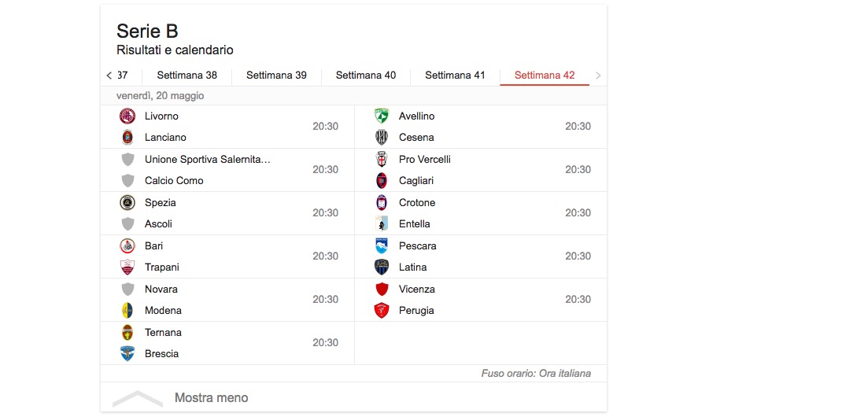This screenshot has height=417, width=868.
Task: Open the Vicenza vs Perugia match
Action: [x=481, y=300]
